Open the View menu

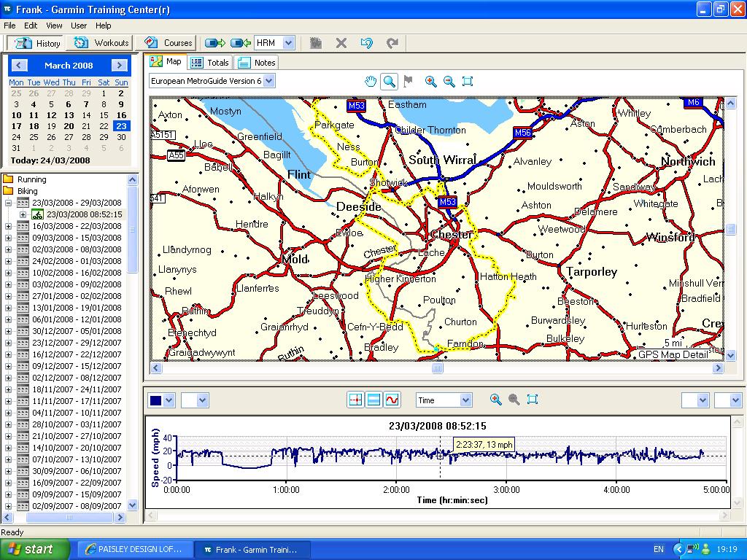(54, 26)
